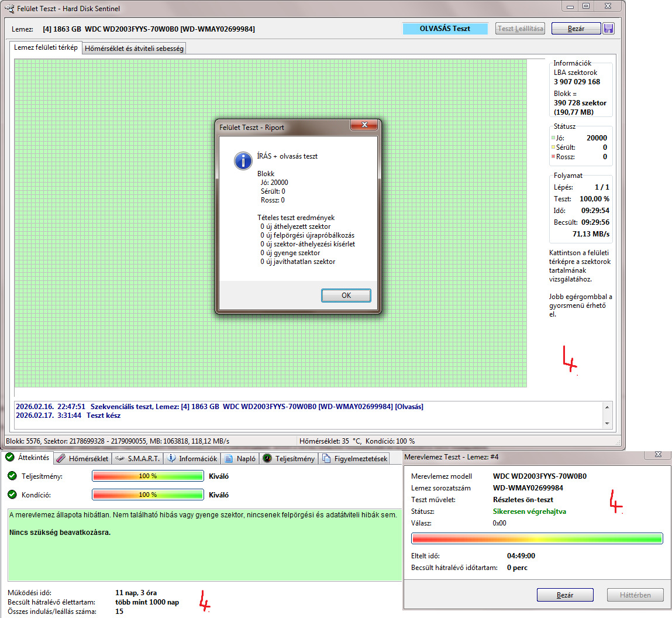Open the Figyelmeztetések tab

coord(355,458)
